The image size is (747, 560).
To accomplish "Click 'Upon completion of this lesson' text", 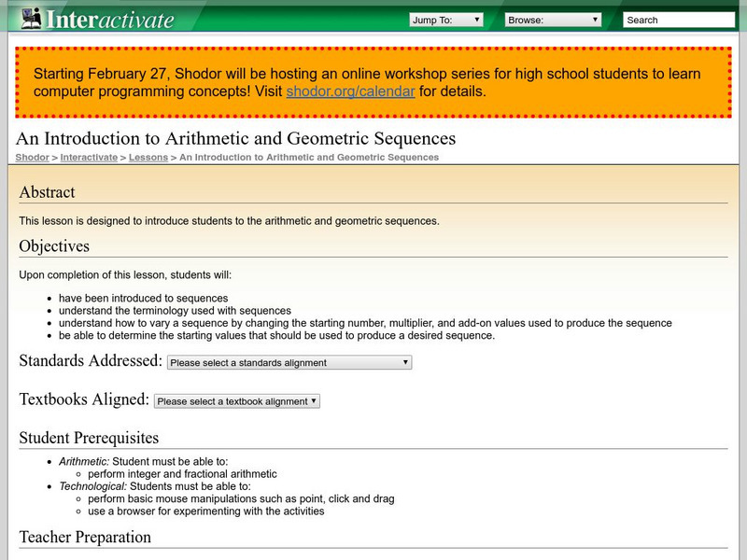I will pos(125,274).
